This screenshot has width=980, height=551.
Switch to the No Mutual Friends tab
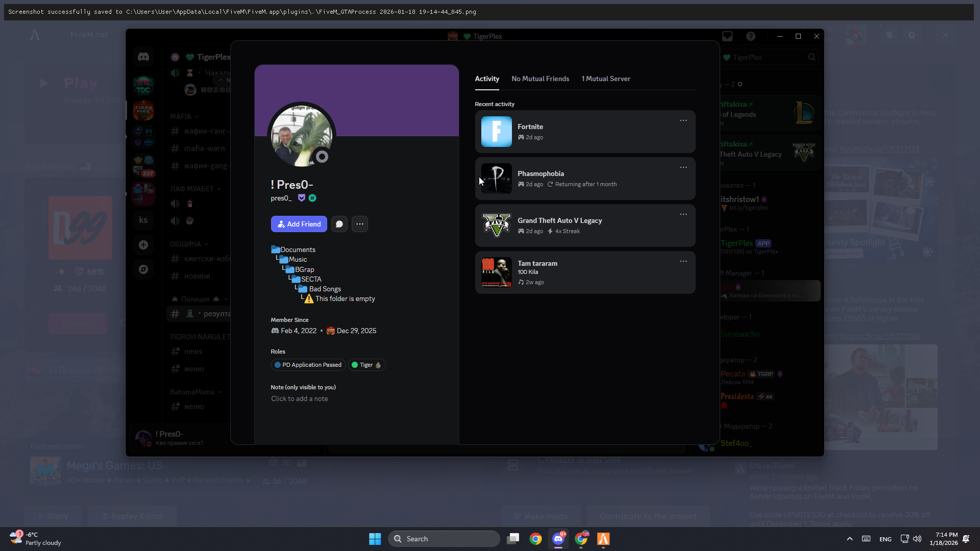pos(540,79)
